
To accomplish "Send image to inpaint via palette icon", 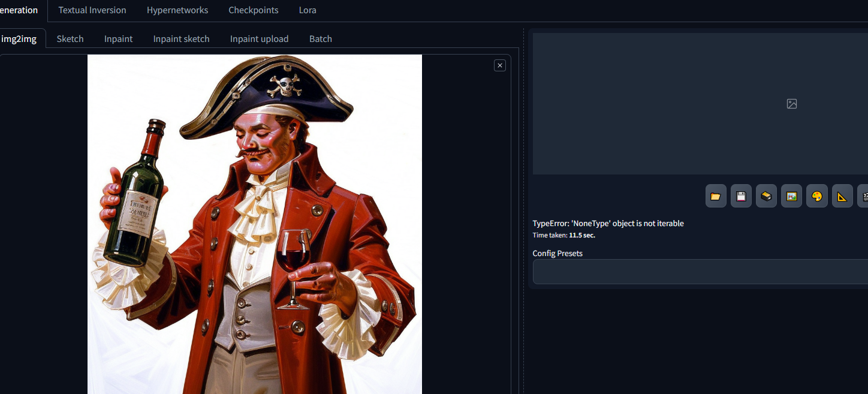I will (816, 197).
